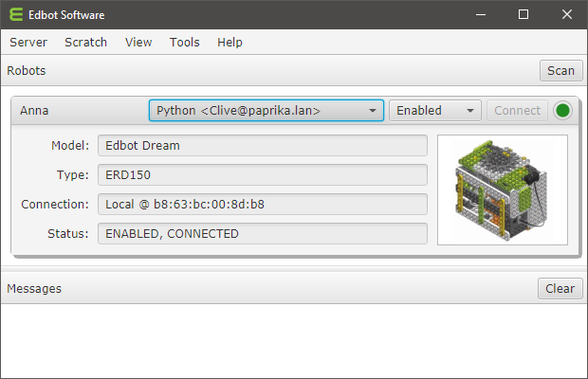
Task: Open the Help menu
Action: pos(230,43)
